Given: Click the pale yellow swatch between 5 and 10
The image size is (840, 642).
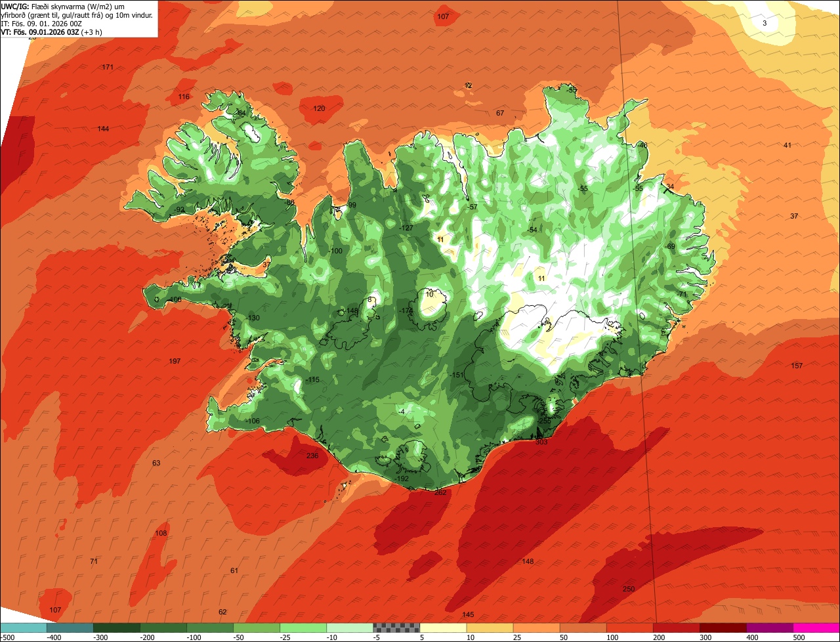Looking at the screenshot, I should click(443, 628).
